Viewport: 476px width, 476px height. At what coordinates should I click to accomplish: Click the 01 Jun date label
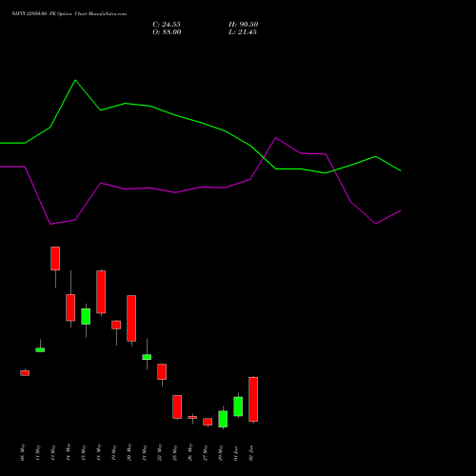point(236,453)
